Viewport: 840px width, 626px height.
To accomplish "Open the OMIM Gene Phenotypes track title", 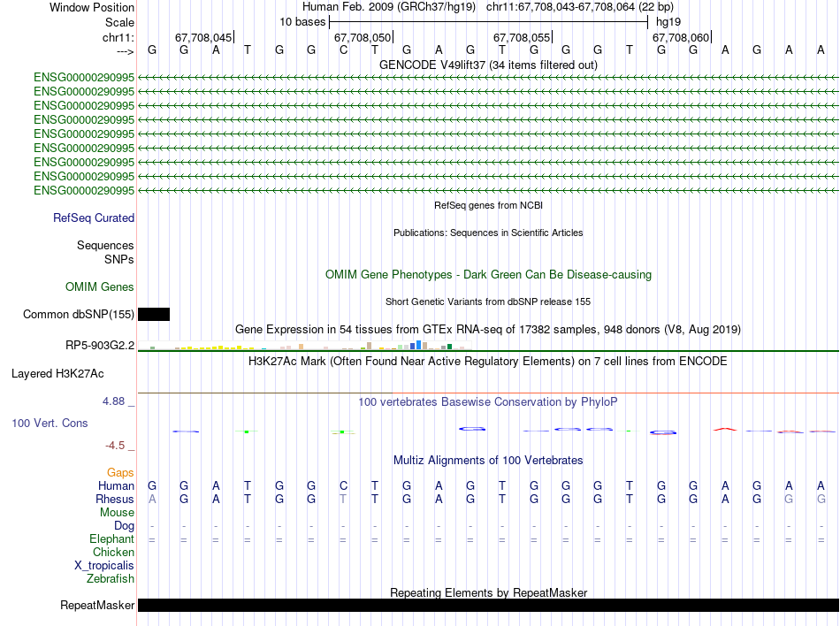I will click(488, 275).
